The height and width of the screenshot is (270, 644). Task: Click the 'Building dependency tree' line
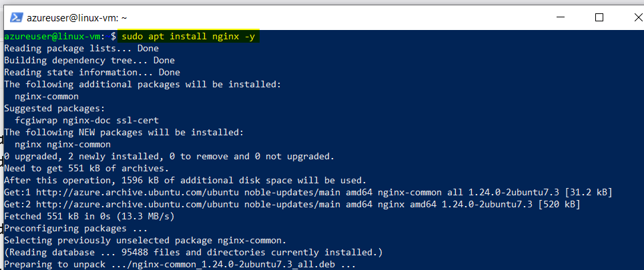89,60
